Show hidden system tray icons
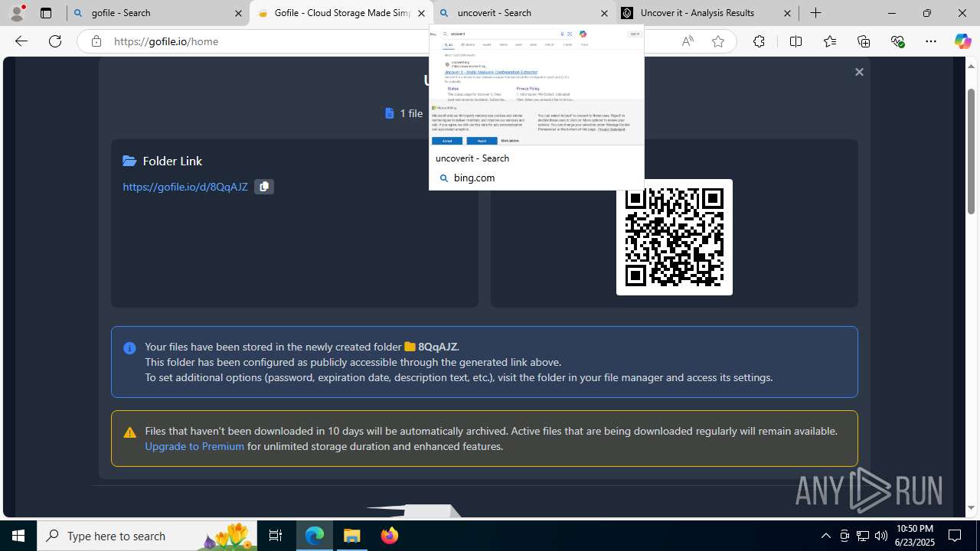 [826, 536]
